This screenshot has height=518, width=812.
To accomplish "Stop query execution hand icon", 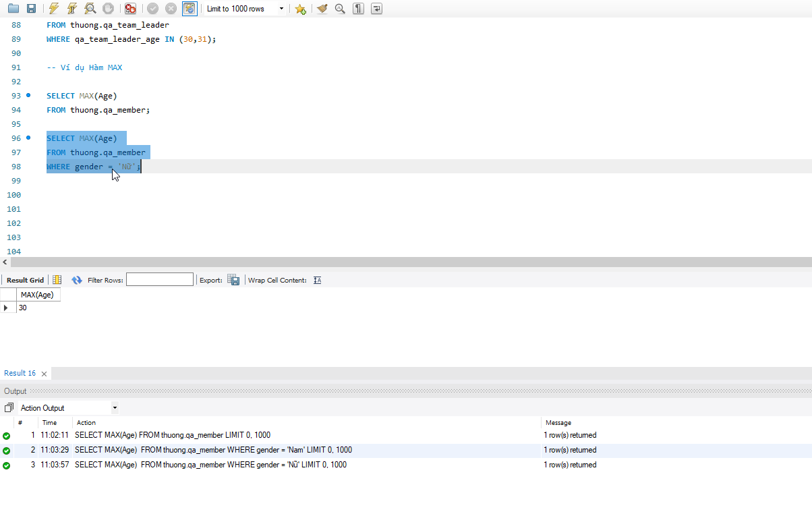I will 108,9.
